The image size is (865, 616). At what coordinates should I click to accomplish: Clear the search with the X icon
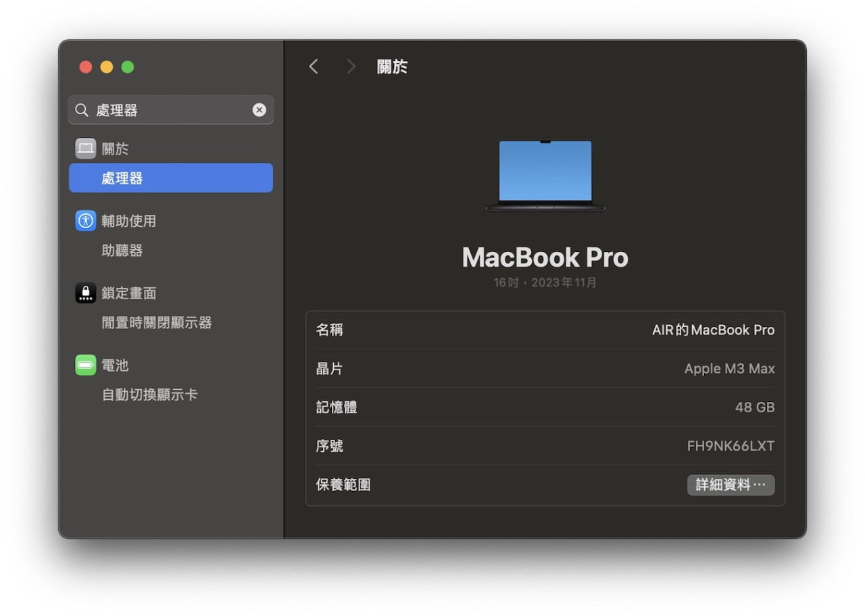259,109
